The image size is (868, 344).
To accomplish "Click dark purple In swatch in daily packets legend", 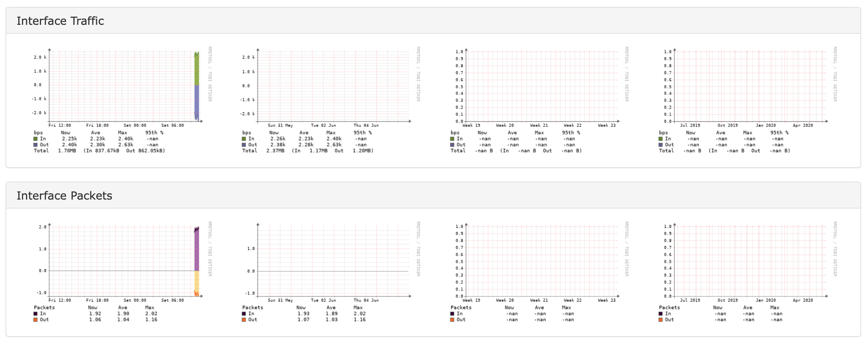I will tap(36, 314).
